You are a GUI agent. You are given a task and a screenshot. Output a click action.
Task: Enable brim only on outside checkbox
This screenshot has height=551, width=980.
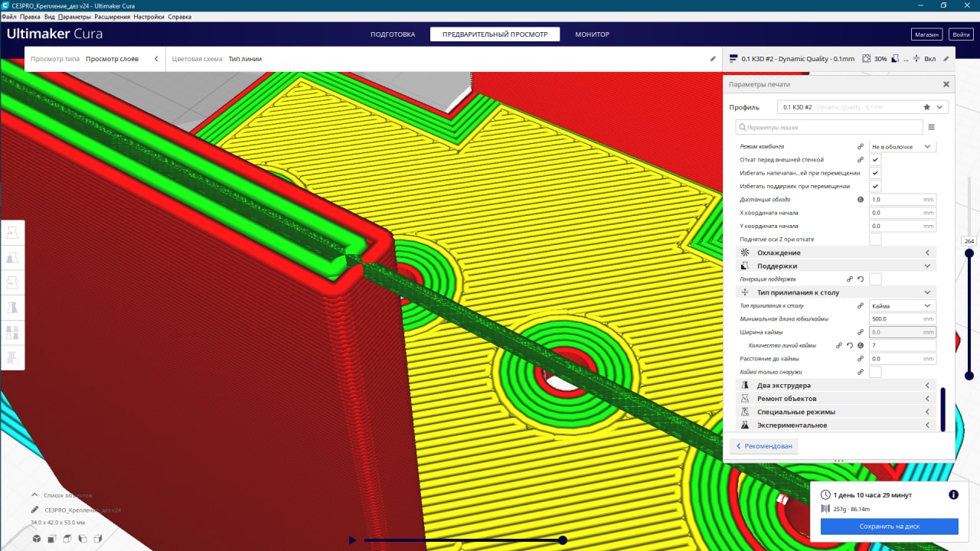click(x=875, y=372)
